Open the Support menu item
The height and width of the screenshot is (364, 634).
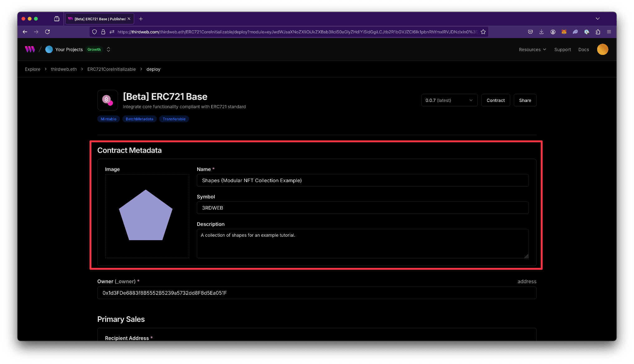563,49
